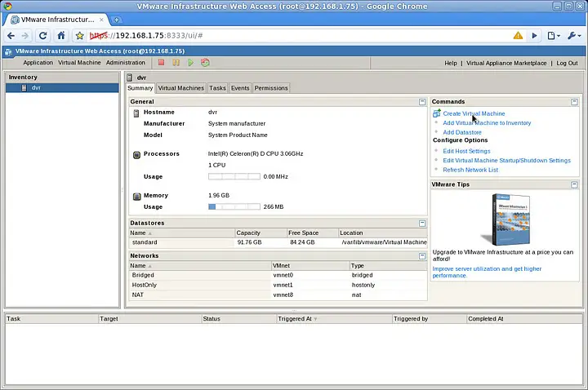588x390 pixels.
Task: Go back with browser back arrow
Action: click(11, 36)
